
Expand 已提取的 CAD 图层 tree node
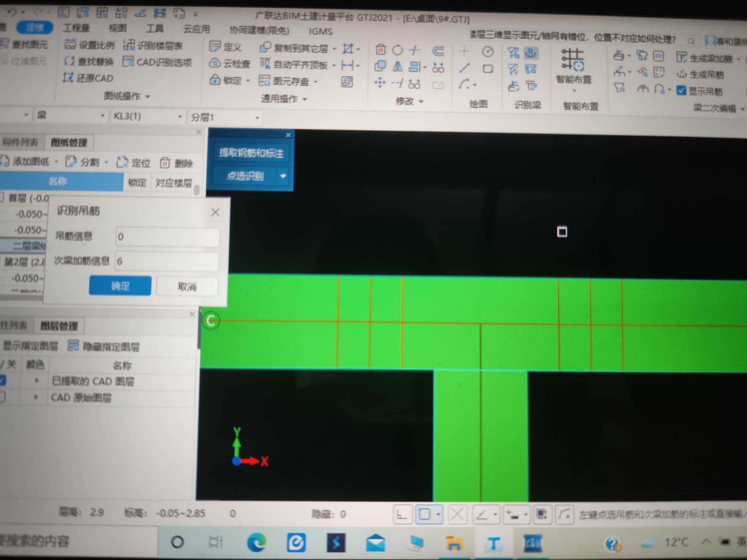(x=36, y=380)
